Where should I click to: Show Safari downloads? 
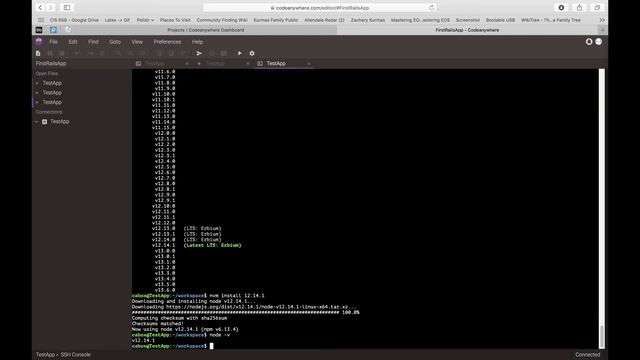pyautogui.click(x=561, y=7)
